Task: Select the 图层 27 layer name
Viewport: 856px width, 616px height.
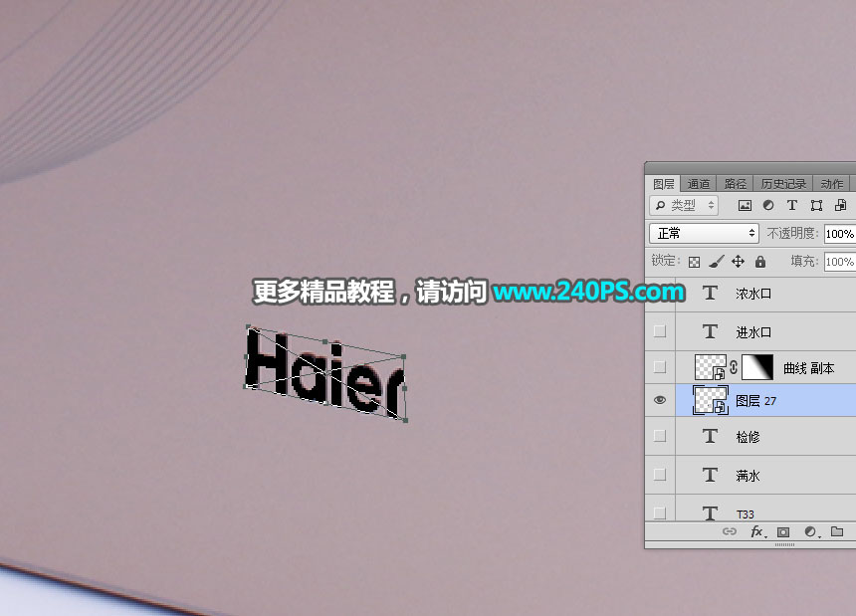Action: pyautogui.click(x=755, y=401)
